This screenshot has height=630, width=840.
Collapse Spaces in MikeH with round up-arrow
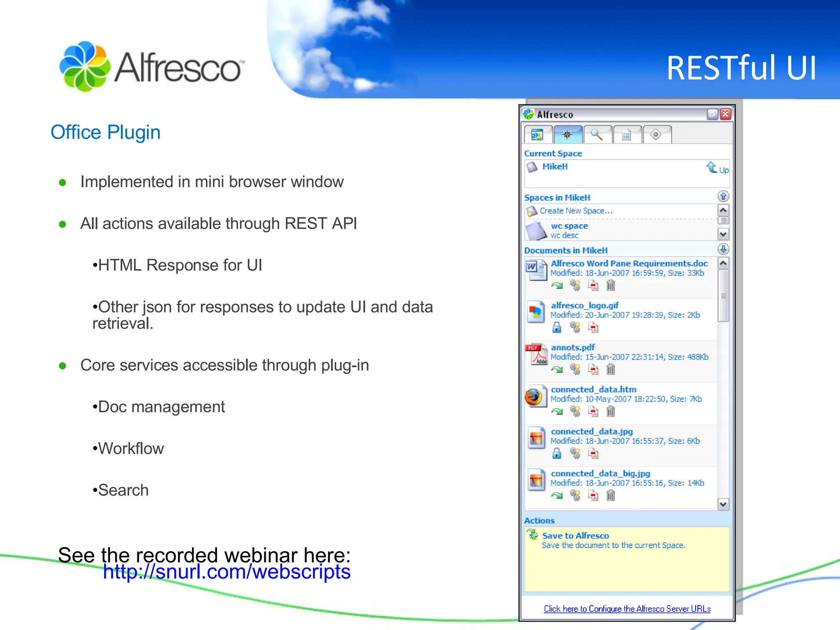tap(723, 196)
